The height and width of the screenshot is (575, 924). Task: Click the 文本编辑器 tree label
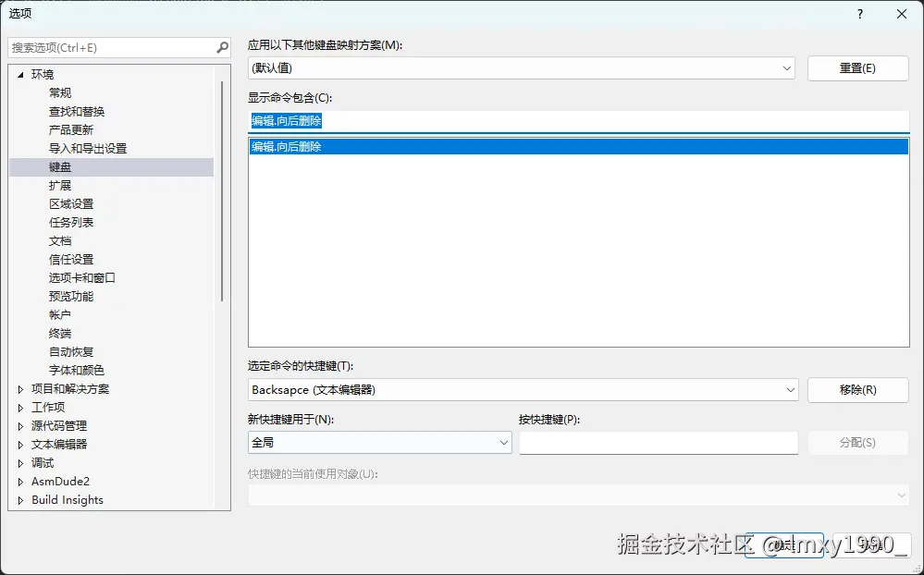click(59, 445)
